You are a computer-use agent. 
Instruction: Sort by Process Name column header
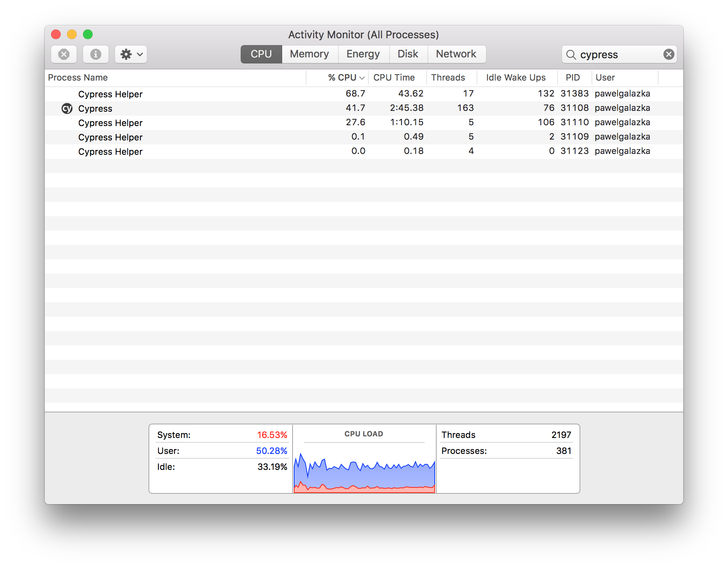[x=176, y=78]
